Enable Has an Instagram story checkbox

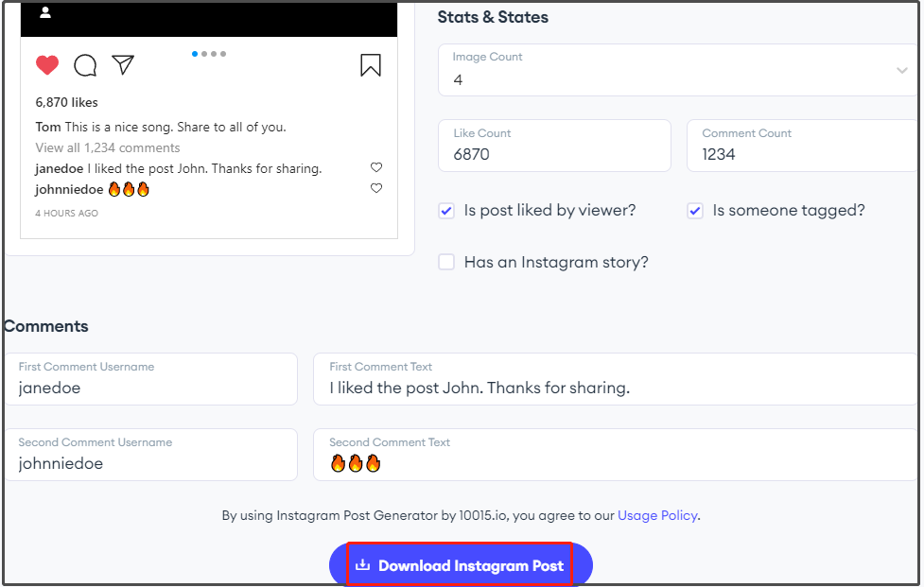coord(446,262)
